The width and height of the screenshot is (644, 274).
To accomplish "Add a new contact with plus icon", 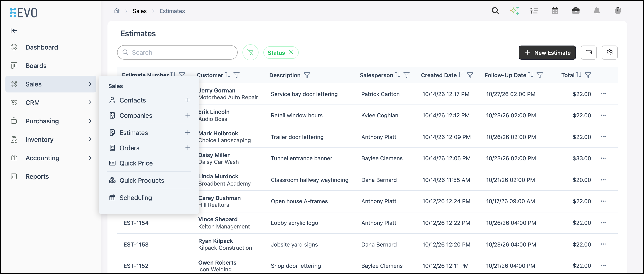I will (187, 100).
